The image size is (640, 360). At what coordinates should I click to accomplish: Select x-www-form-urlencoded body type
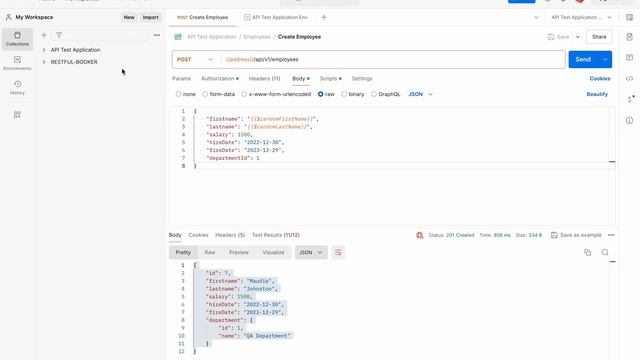click(244, 94)
